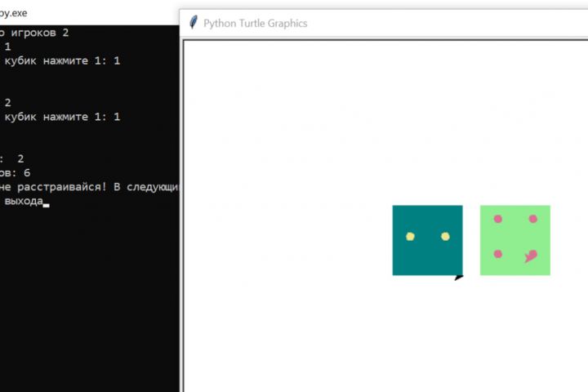
Task: Click console text 'ов: 6'
Action: tap(15, 173)
